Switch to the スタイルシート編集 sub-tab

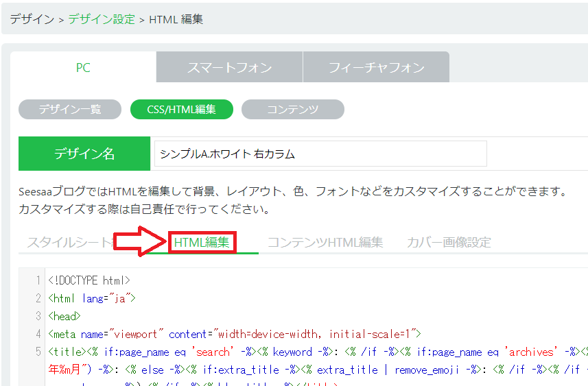tap(69, 242)
